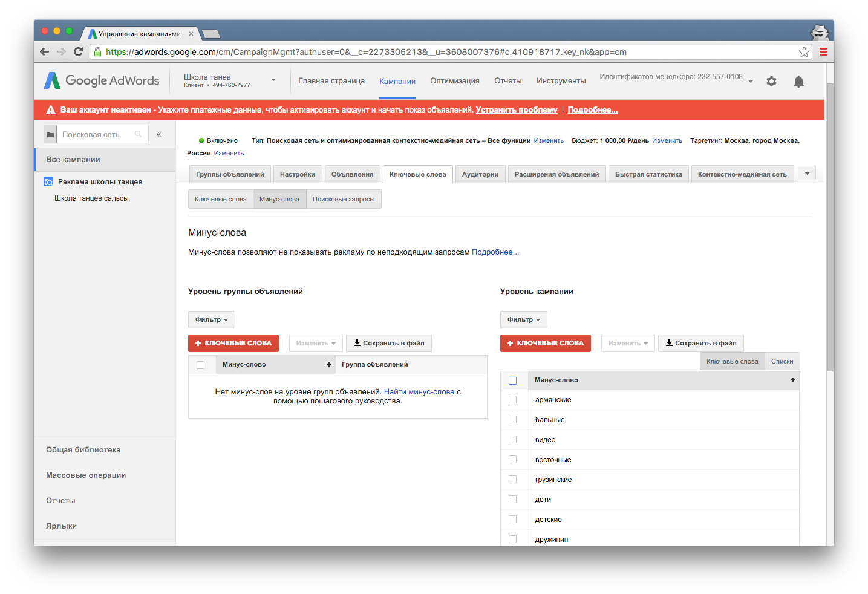The width and height of the screenshot is (868, 594).
Task: Click the folder icon beside the search field
Action: (51, 135)
